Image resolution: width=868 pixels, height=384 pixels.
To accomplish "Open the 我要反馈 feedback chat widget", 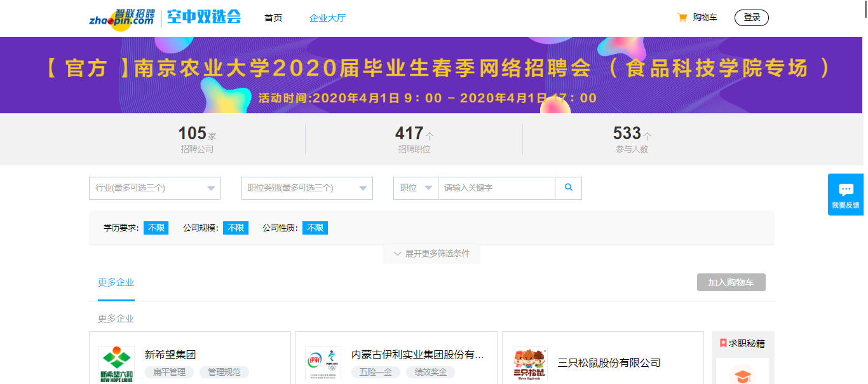I will pyautogui.click(x=845, y=195).
